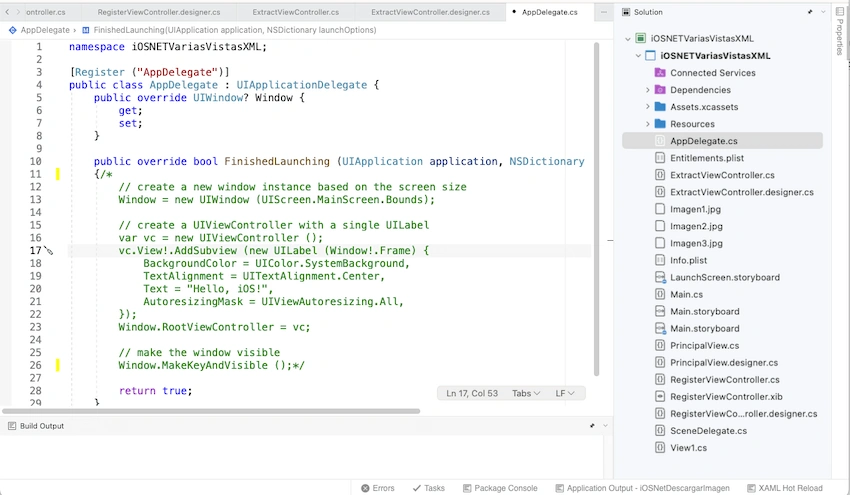This screenshot has height=495, width=850.
Task: Open Entitlements.plist file
Action: [x=707, y=158]
